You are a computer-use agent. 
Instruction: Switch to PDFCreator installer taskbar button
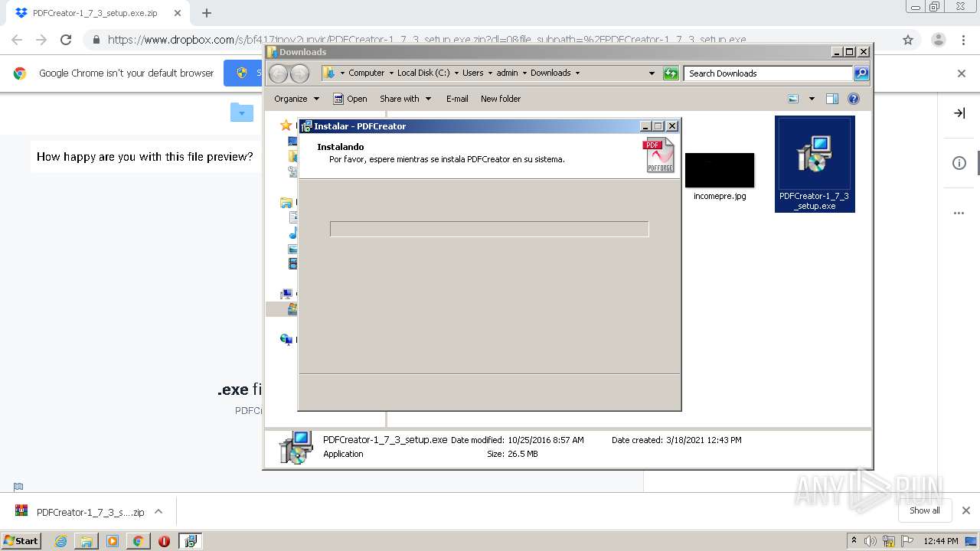pyautogui.click(x=190, y=541)
